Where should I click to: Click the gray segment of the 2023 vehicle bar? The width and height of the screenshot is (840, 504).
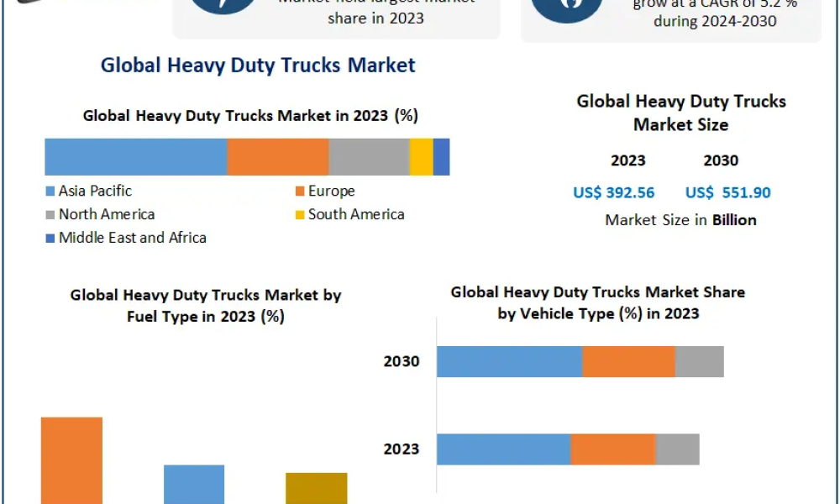click(x=677, y=449)
